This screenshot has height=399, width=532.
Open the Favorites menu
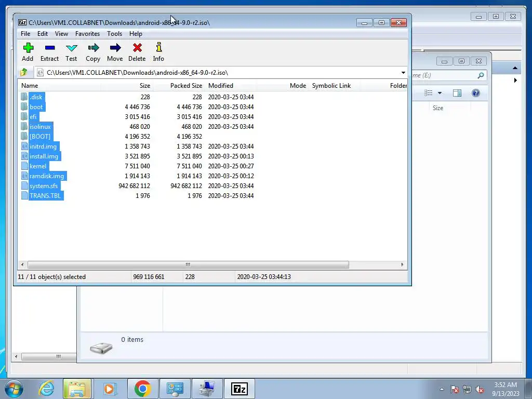[x=87, y=34]
